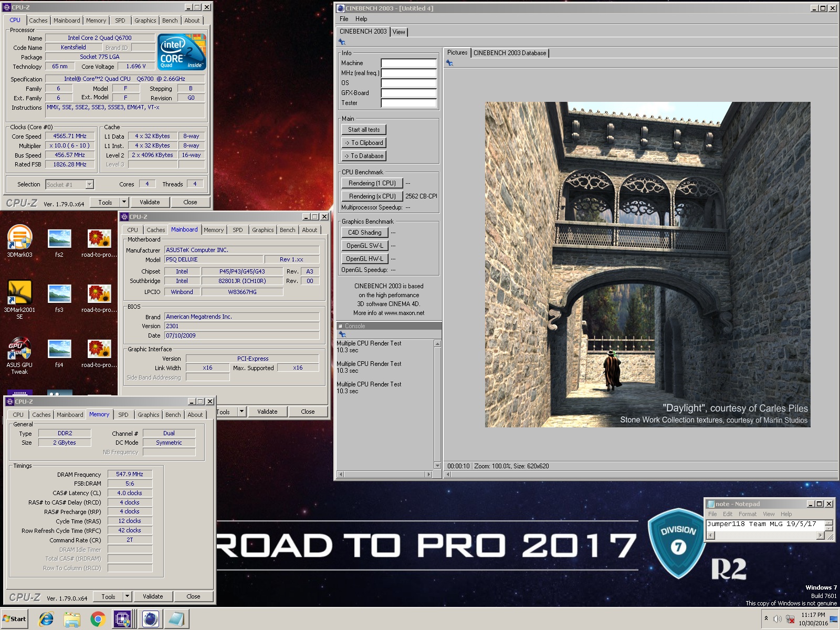Click Validate in the CPU-Z Mainboard window
Image resolution: width=840 pixels, height=630 pixels.
tap(267, 412)
